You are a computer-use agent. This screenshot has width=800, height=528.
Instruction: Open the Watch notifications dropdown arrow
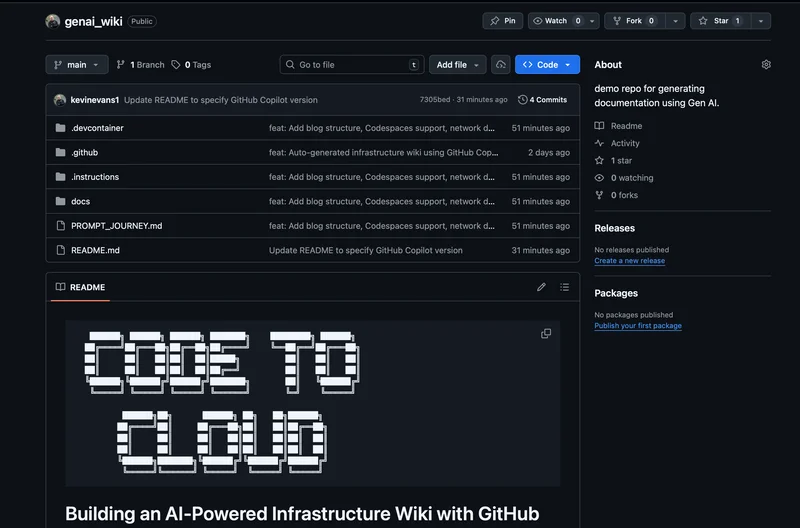[592, 21]
